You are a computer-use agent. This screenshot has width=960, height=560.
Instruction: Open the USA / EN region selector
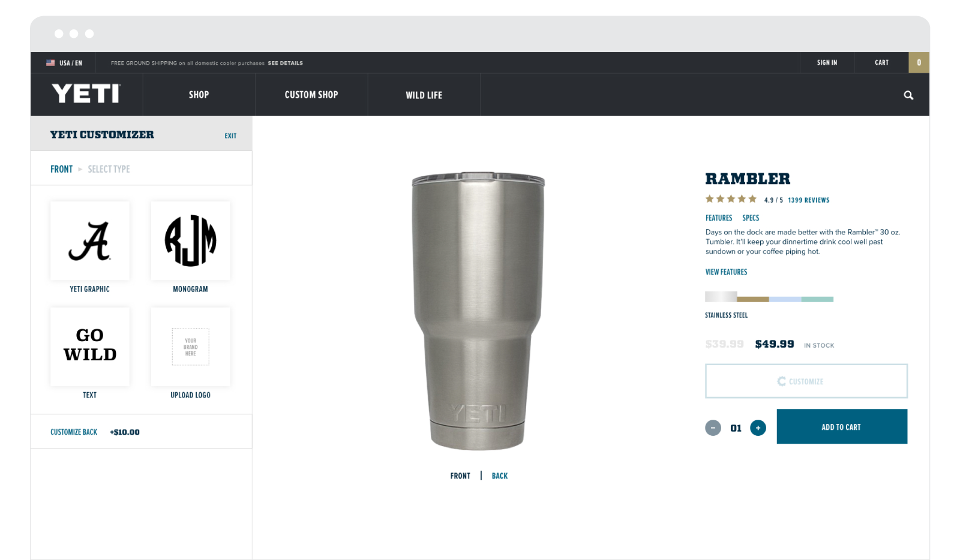64,63
